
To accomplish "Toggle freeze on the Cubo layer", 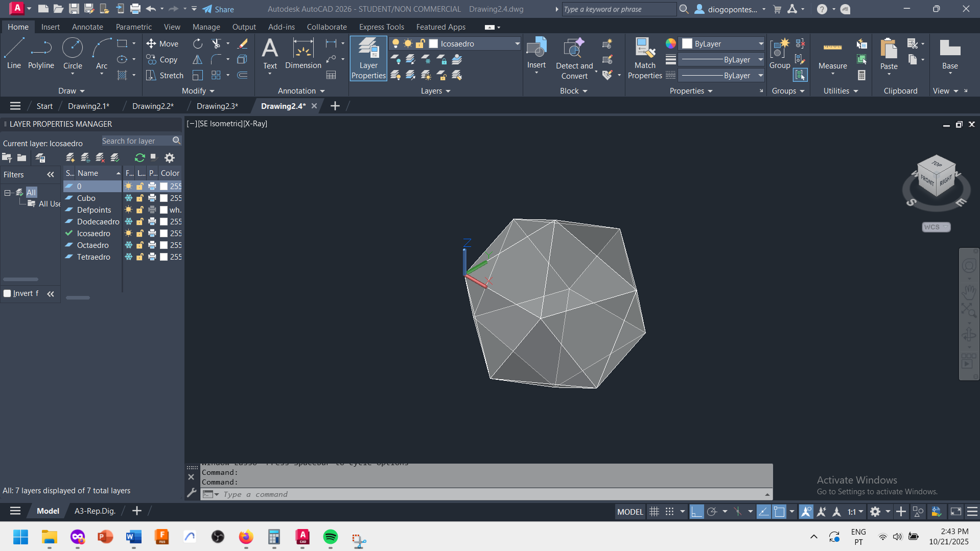I will (x=129, y=198).
